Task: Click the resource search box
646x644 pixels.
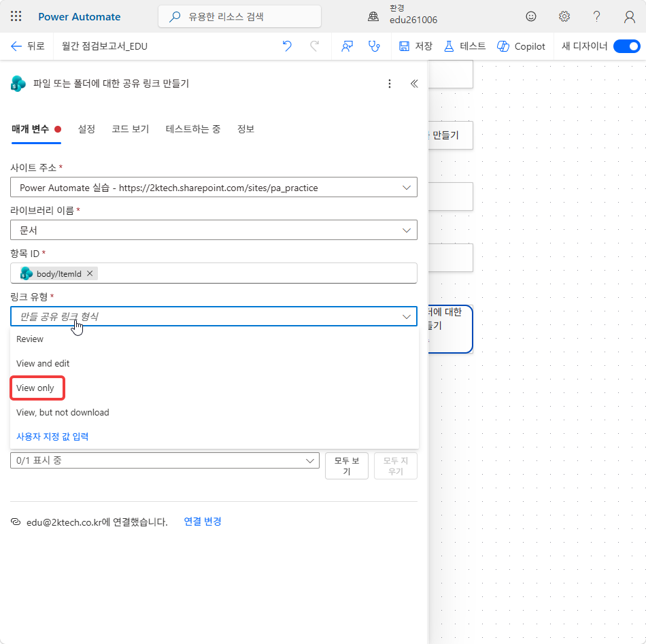Action: (x=239, y=16)
